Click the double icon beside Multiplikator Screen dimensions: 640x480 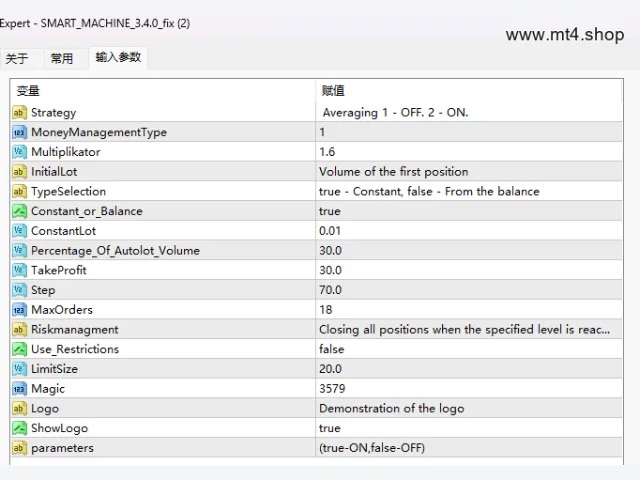[19, 152]
